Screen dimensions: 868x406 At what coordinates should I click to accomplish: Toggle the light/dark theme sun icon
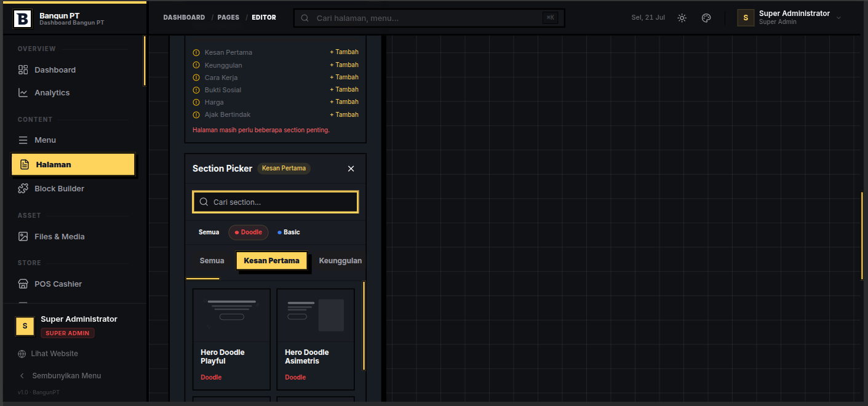tap(682, 18)
